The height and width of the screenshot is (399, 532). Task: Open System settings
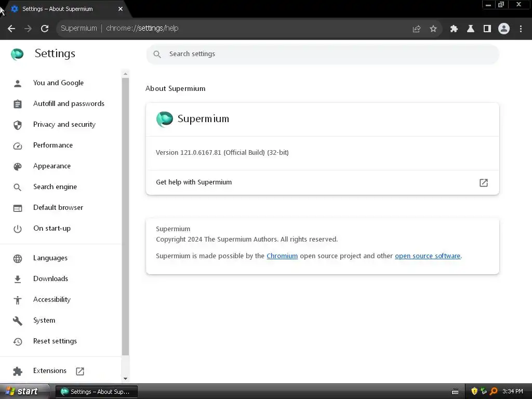click(44, 320)
